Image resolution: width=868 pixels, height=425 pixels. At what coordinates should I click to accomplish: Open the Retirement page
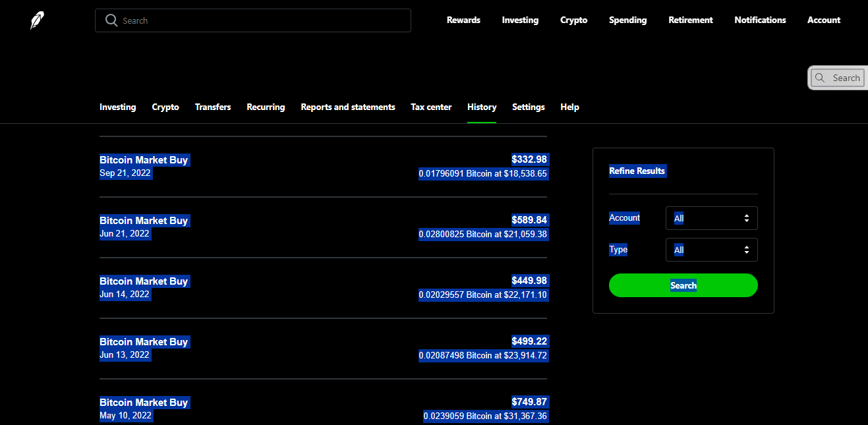[x=690, y=20]
